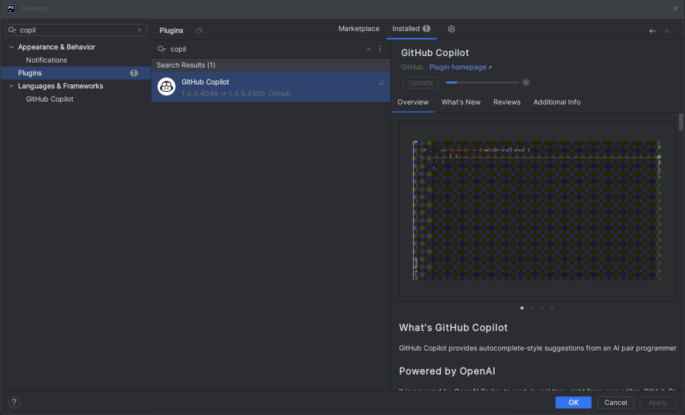Image resolution: width=685 pixels, height=415 pixels.
Task: Click the Powered by OpenAI heading
Action: point(447,371)
